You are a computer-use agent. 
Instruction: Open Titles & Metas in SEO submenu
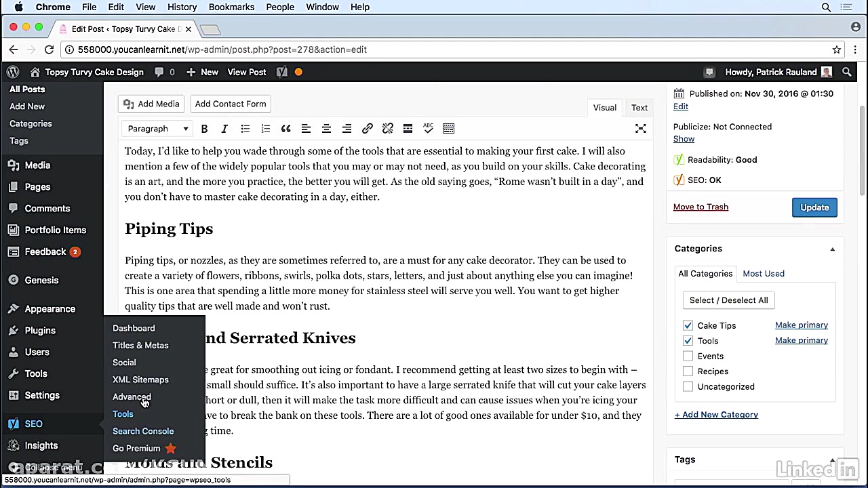click(140, 346)
